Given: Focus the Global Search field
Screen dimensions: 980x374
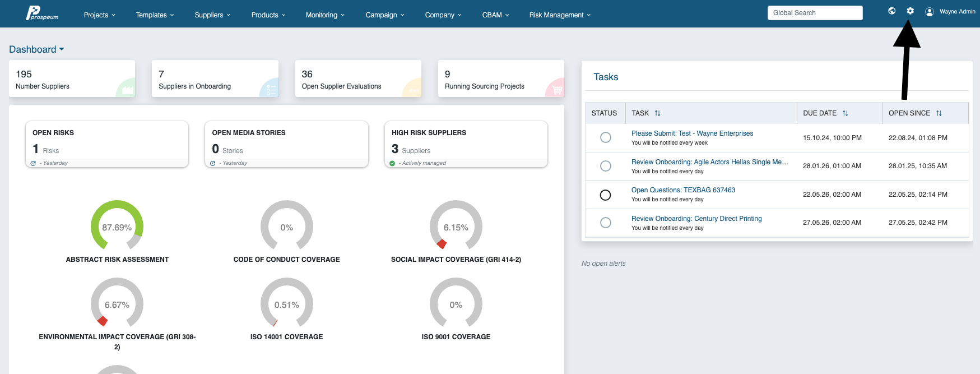Looking at the screenshot, I should point(815,13).
